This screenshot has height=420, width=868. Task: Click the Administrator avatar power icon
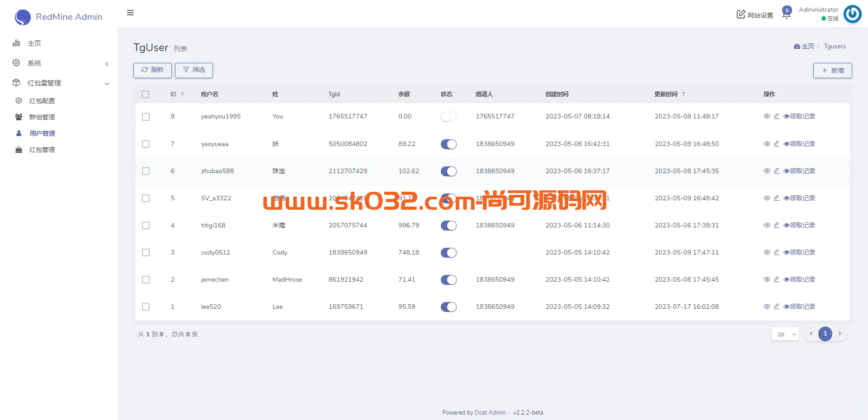coord(853,14)
